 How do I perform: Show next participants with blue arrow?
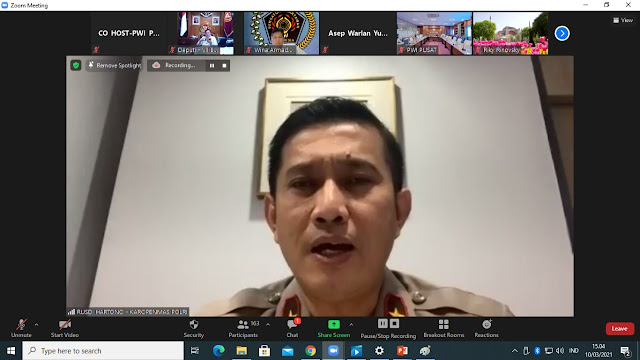pyautogui.click(x=562, y=33)
